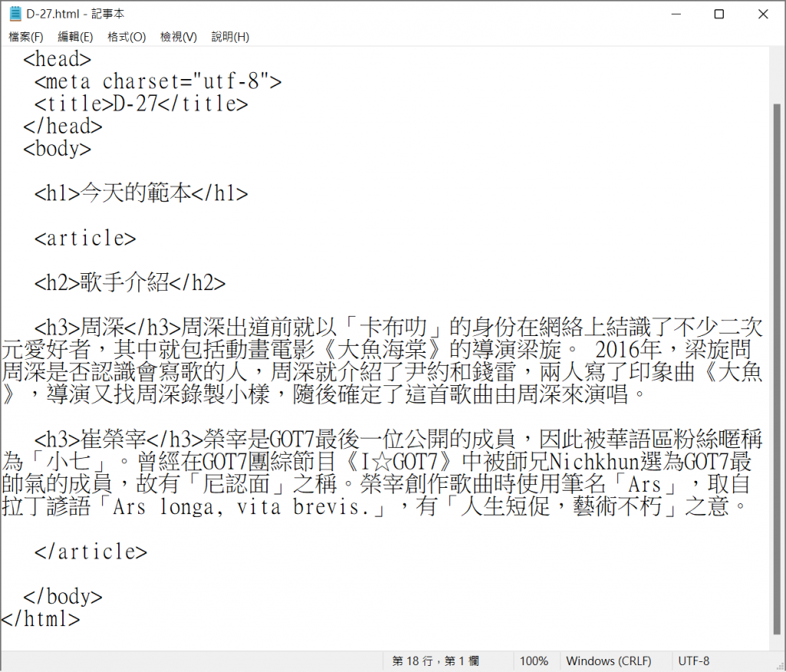
Task: Click the <h2>歌手介紹</h2> line
Action: (130, 283)
